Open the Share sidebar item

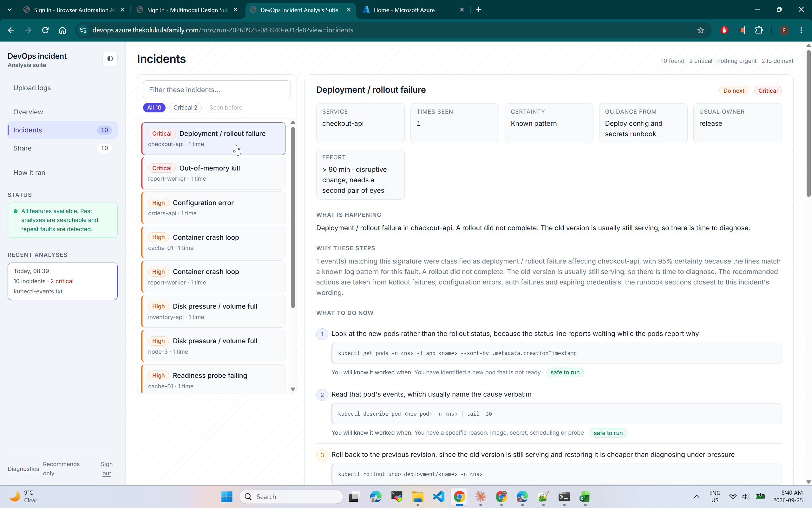pyautogui.click(x=62, y=148)
